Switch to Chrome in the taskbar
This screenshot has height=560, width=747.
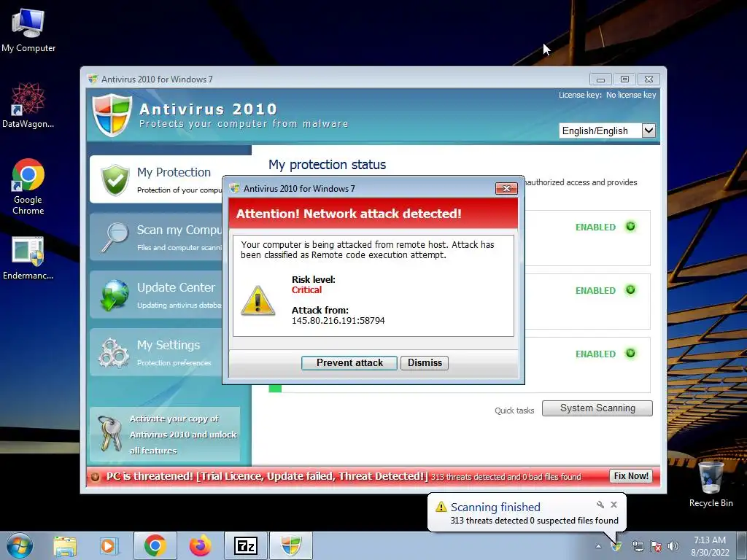click(x=155, y=545)
